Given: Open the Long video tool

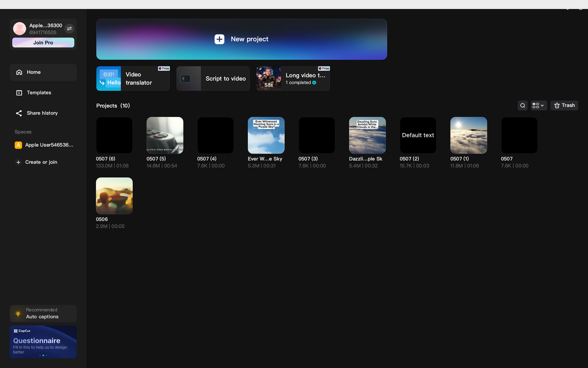Looking at the screenshot, I should (293, 79).
